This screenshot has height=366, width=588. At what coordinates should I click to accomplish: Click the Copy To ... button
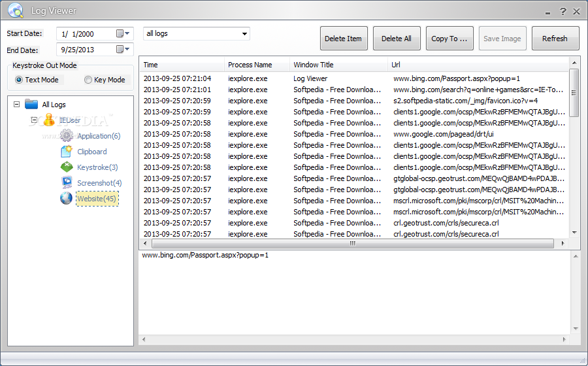pos(449,39)
